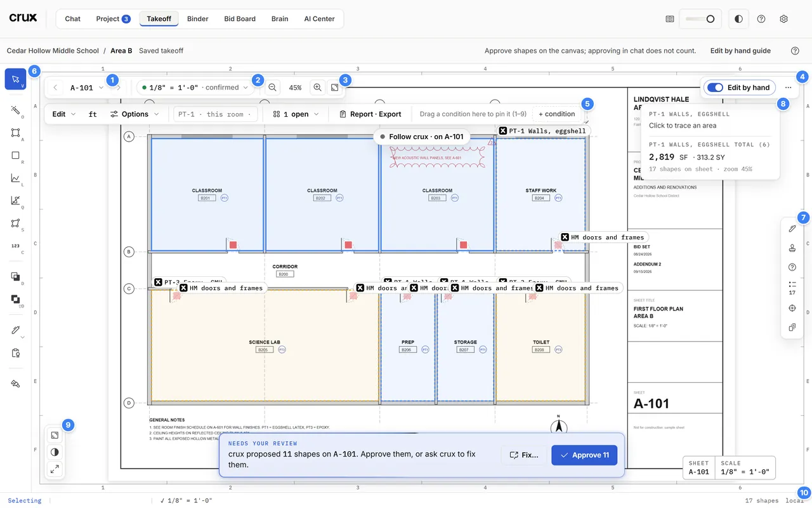Screen dimensions: 812x508
Task: Click the fullscreen expand arrows icon
Action: tap(55, 469)
